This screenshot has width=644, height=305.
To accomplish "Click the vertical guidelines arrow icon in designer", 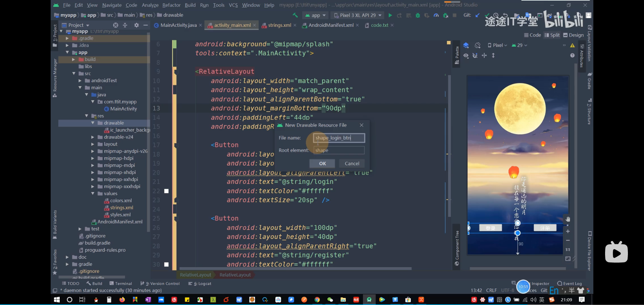I will (493, 56).
